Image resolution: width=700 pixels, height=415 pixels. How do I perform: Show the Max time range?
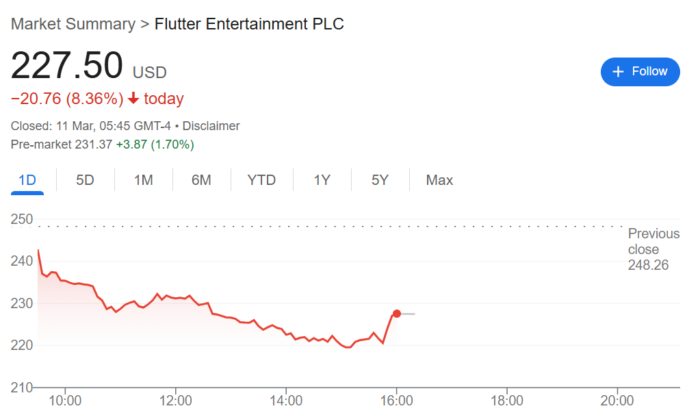439,180
